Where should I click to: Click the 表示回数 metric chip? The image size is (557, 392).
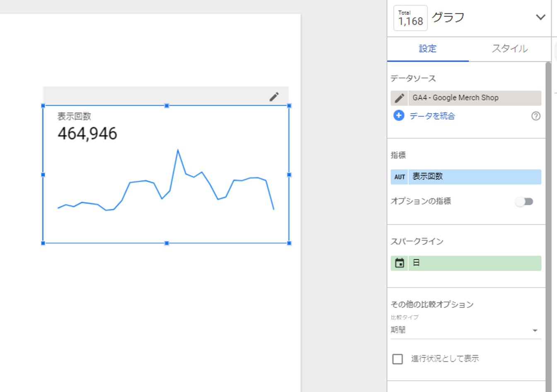(475, 177)
